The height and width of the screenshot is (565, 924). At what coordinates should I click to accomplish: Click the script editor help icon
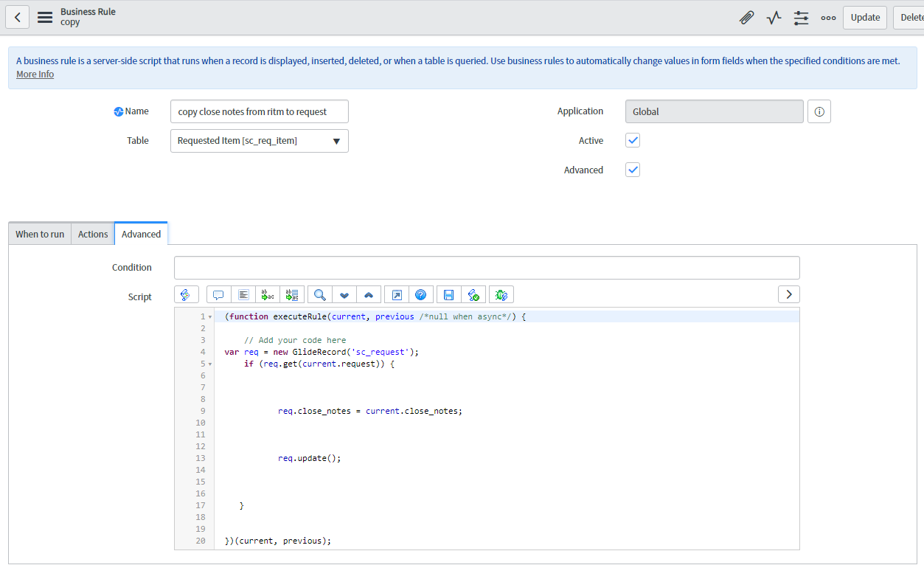click(420, 295)
